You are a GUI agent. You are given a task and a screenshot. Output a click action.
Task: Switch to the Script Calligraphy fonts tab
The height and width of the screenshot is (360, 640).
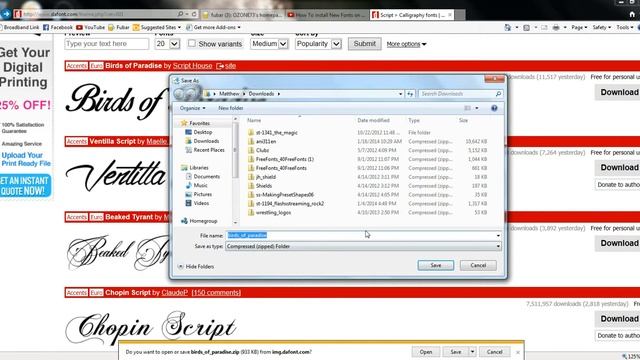(x=411, y=15)
